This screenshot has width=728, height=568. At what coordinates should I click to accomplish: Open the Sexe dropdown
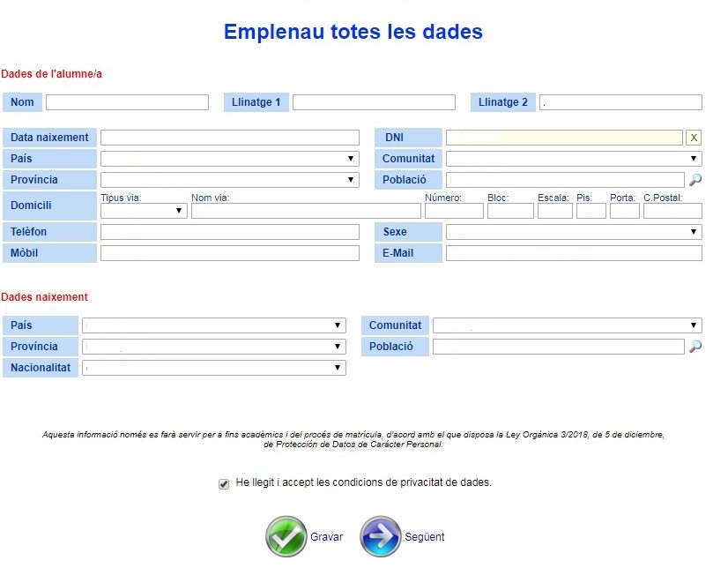574,232
